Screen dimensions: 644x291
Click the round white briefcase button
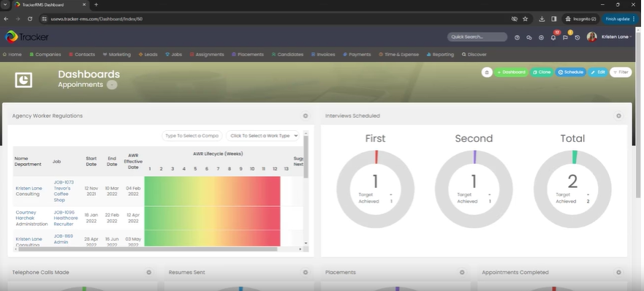tap(487, 72)
